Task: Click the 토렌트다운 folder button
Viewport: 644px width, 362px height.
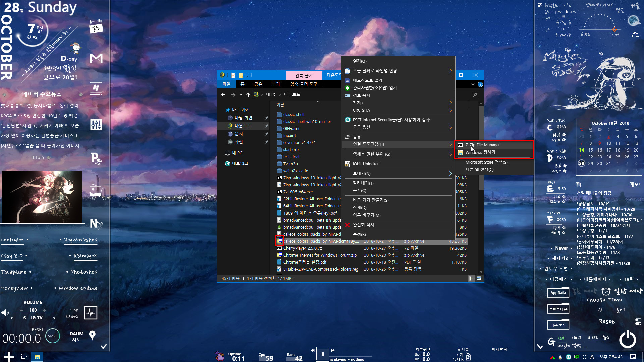Action: pyautogui.click(x=558, y=309)
